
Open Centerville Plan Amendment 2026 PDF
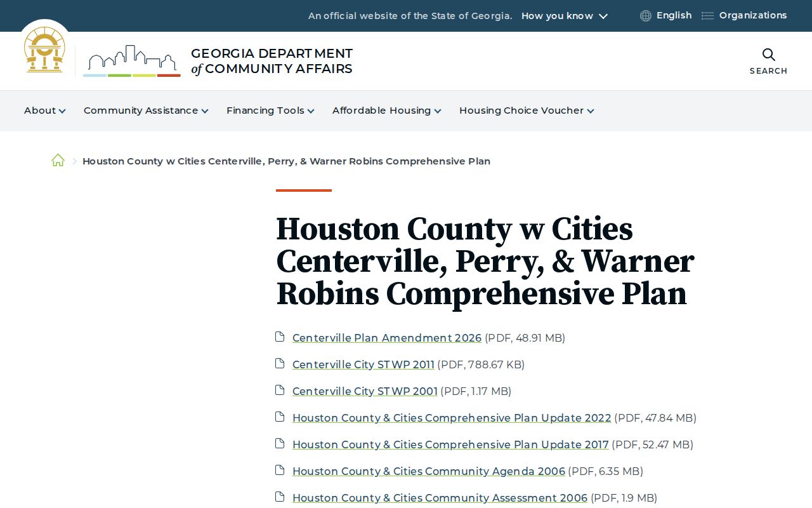(x=387, y=338)
